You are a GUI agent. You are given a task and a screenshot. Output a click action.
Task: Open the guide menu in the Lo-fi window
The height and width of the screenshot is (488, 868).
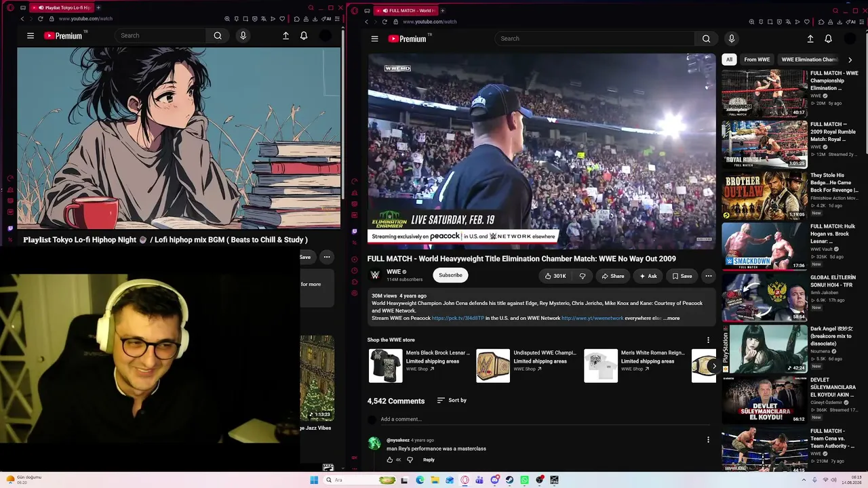tap(31, 36)
